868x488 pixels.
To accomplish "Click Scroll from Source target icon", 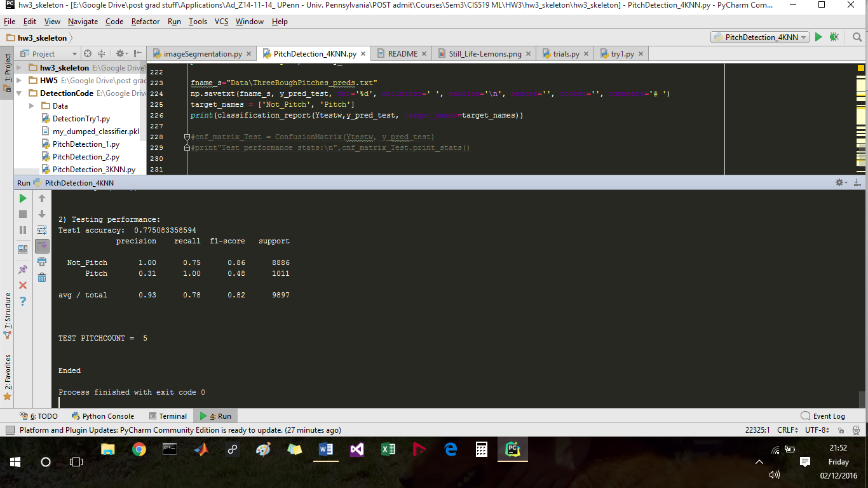I will [x=88, y=53].
